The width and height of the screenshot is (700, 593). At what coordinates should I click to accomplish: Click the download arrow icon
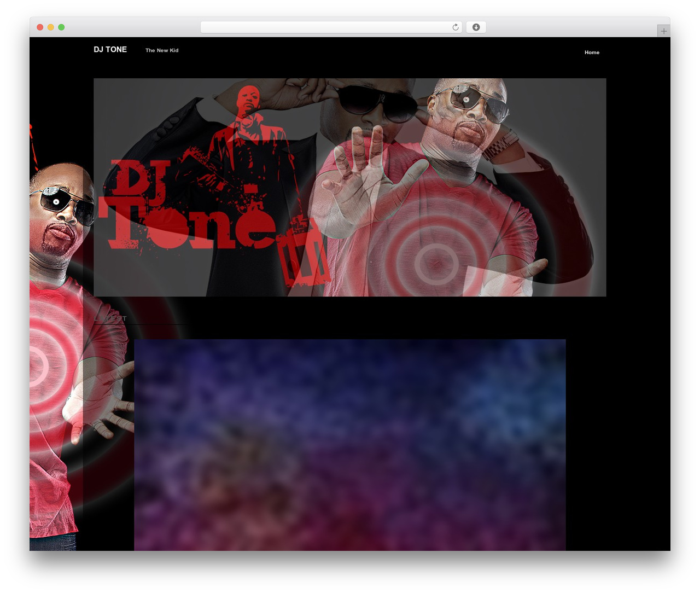pyautogui.click(x=476, y=27)
